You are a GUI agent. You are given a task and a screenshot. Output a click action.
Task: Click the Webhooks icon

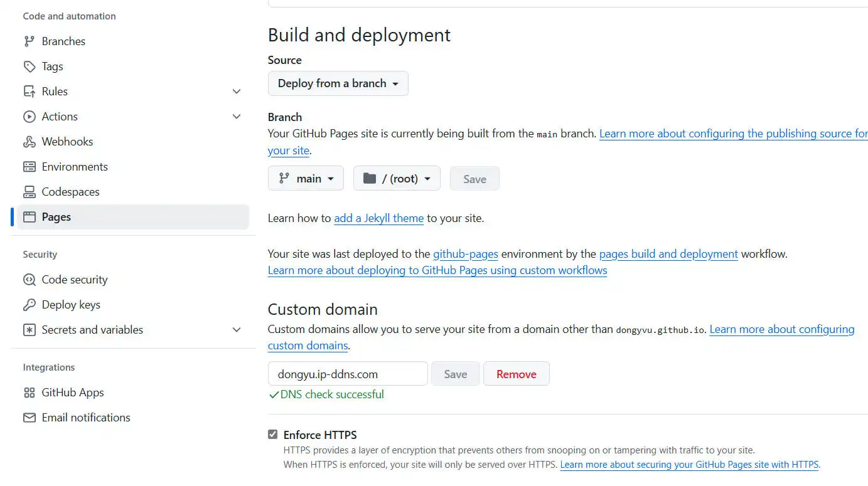(x=29, y=142)
